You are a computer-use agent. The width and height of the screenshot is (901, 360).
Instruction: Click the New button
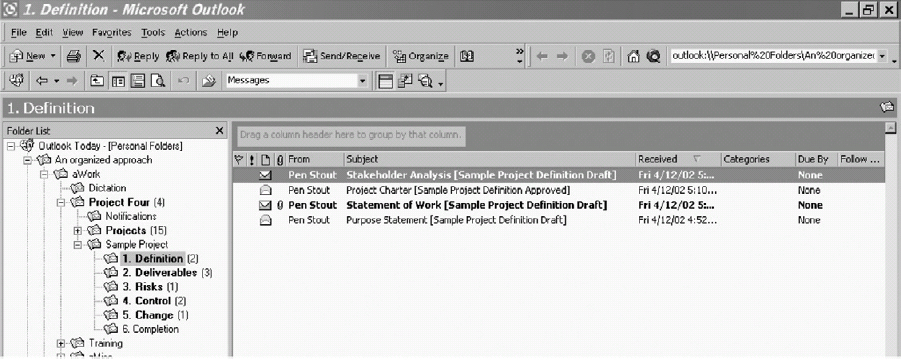(28, 56)
